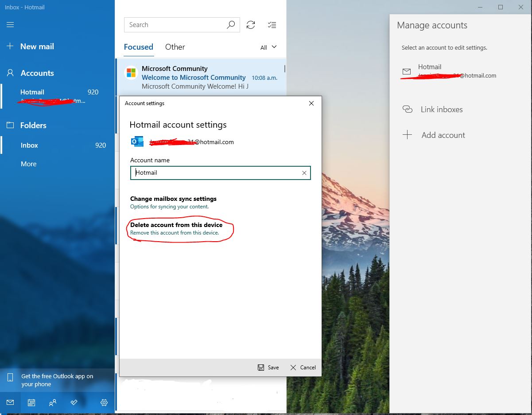Open Settings gear icon
532x415 pixels.
[x=104, y=403]
